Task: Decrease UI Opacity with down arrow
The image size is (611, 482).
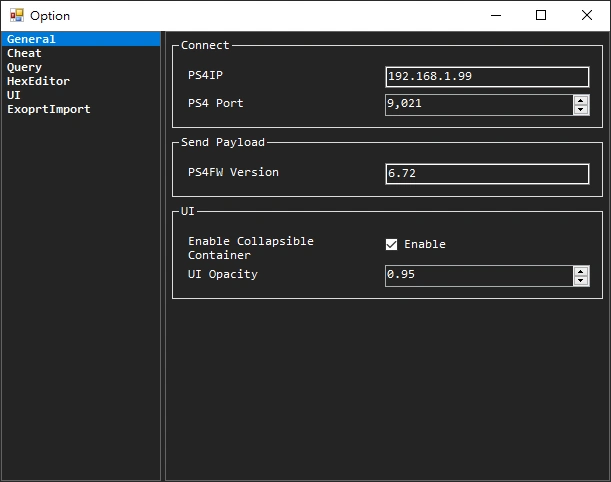Action: [581, 281]
